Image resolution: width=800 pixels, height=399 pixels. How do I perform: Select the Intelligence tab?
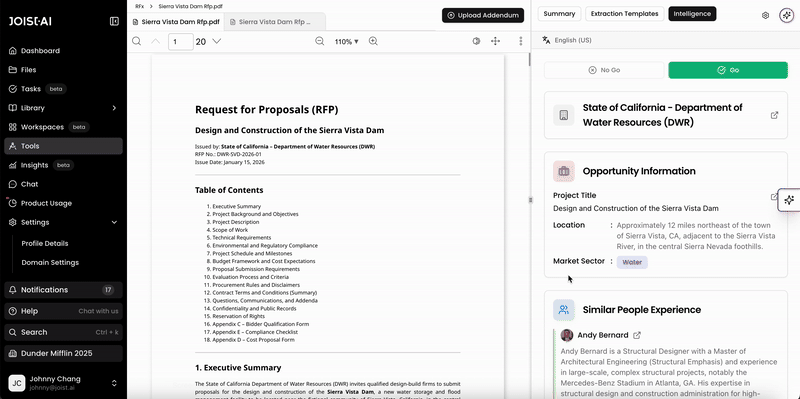point(692,14)
